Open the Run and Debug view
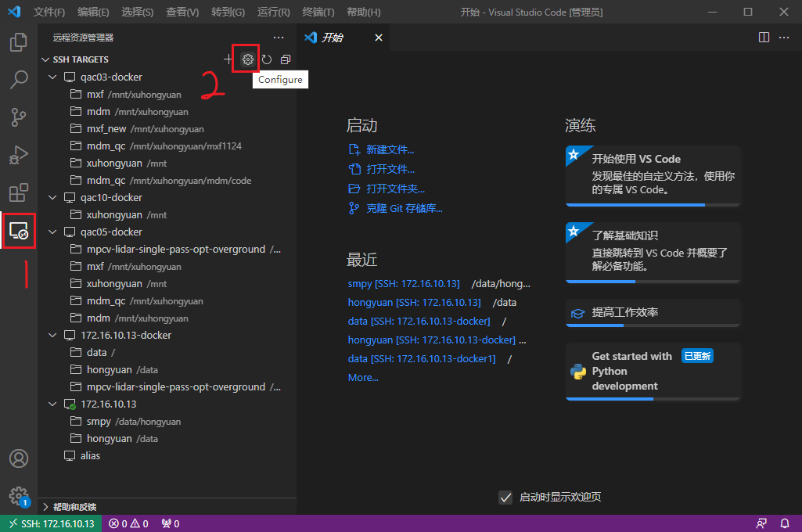The width and height of the screenshot is (802, 532). [19, 154]
